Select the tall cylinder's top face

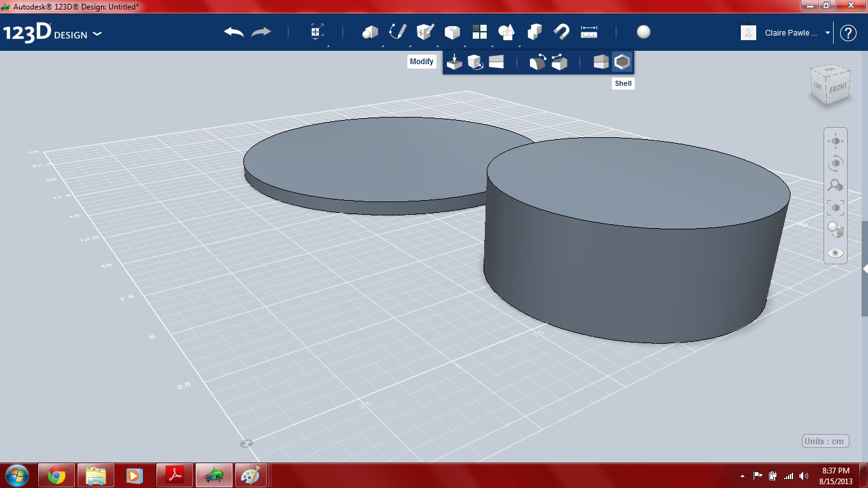click(638, 182)
